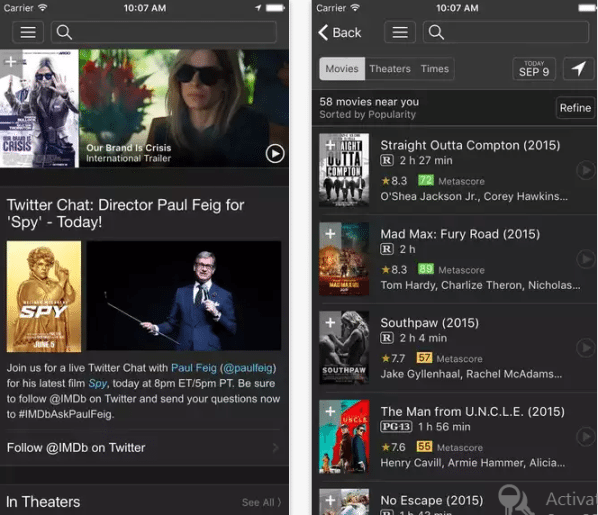598x515 pixels.
Task: Tap 58 movies near you text
Action: tap(369, 102)
